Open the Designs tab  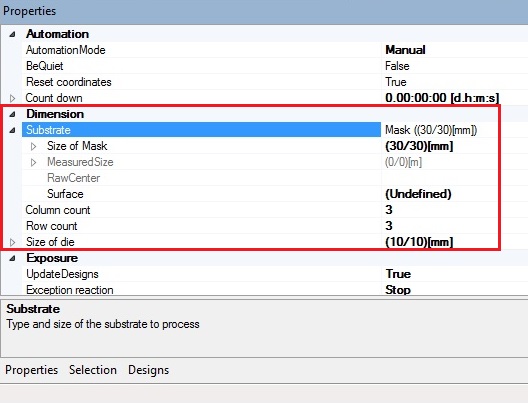coord(148,370)
